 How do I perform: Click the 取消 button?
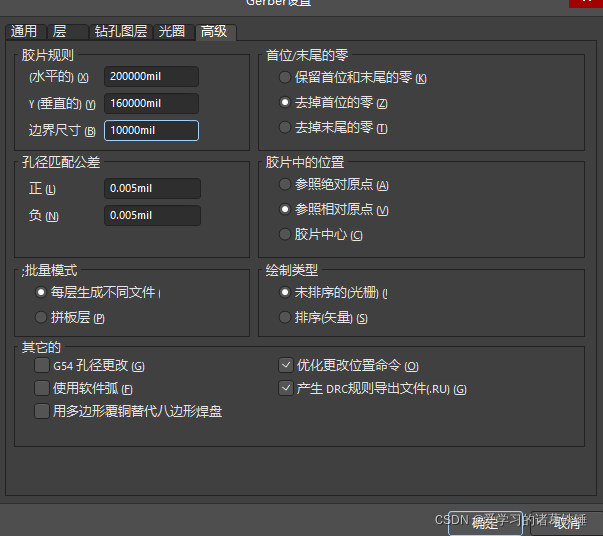pyautogui.click(x=567, y=522)
